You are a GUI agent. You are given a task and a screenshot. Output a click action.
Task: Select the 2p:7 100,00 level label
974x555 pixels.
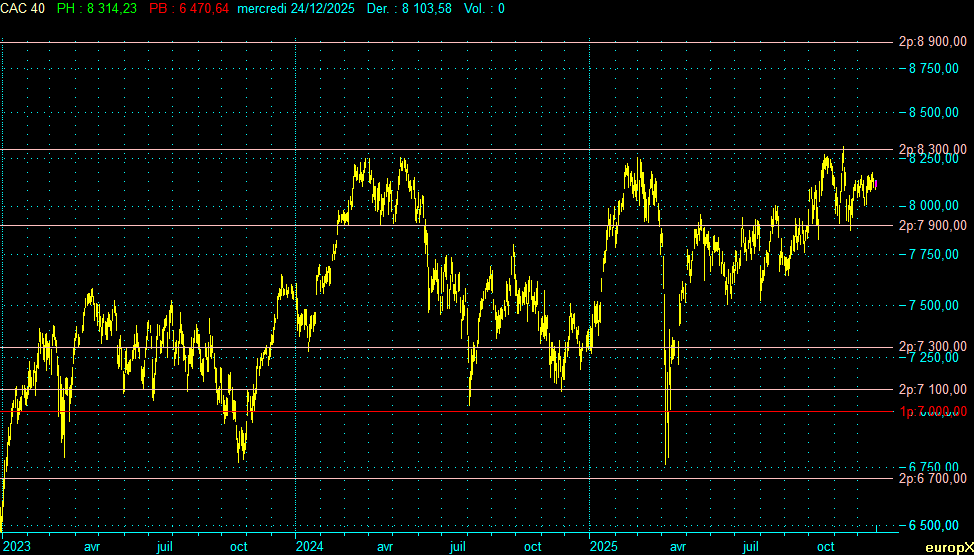tap(932, 389)
